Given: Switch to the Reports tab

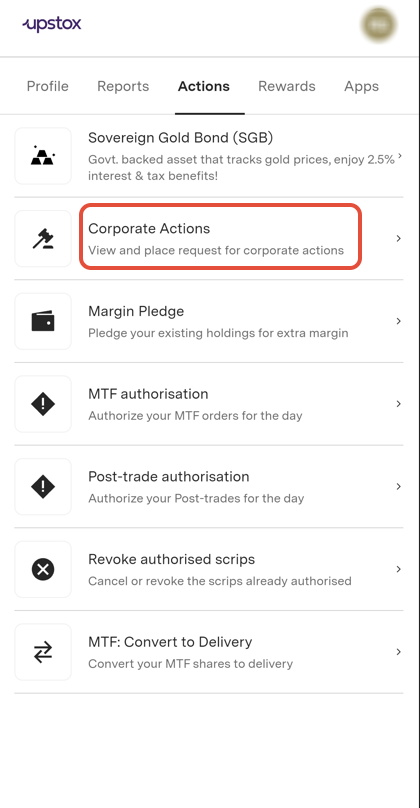Looking at the screenshot, I should point(123,86).
